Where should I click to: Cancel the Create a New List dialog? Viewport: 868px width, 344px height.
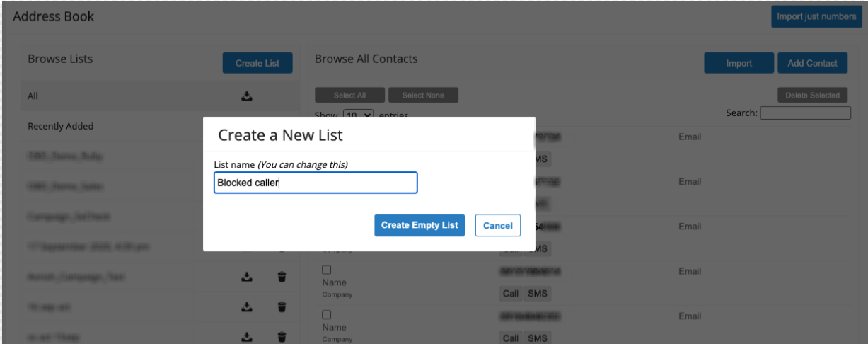coord(498,225)
